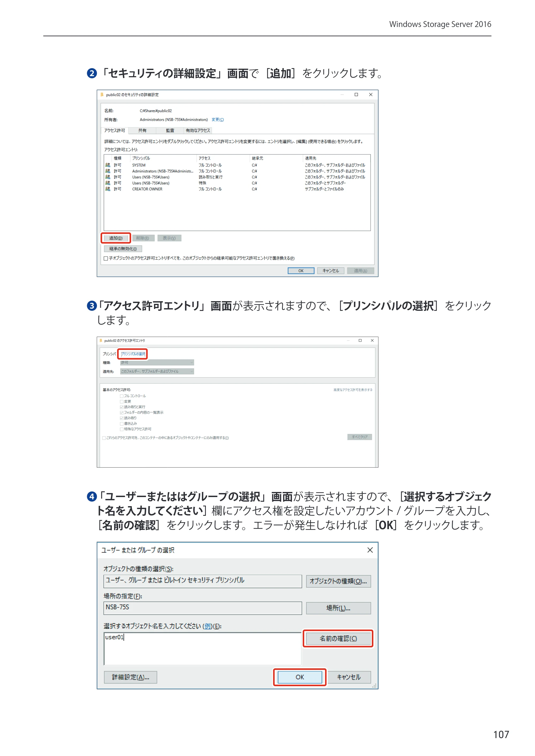Click the public02 folder icon in the title bar
The width and height of the screenshot is (535, 756).
(x=102, y=95)
